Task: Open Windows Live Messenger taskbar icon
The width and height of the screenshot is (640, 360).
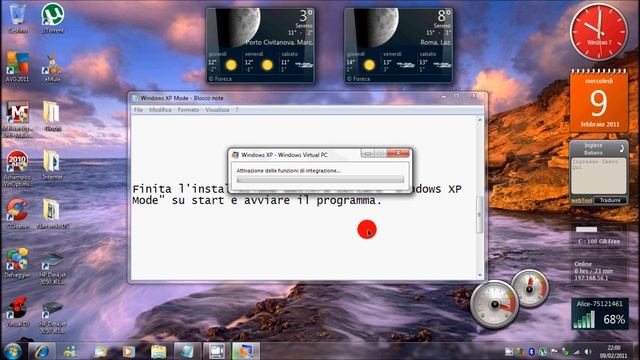Action: [71, 351]
